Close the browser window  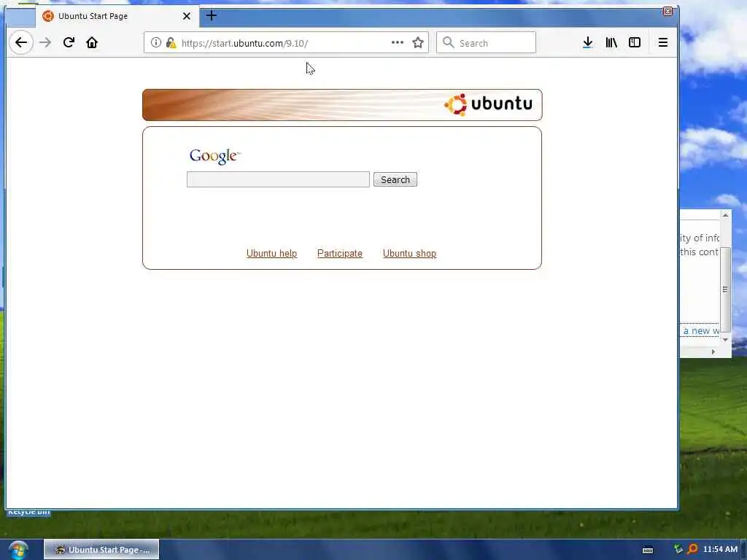(x=667, y=12)
